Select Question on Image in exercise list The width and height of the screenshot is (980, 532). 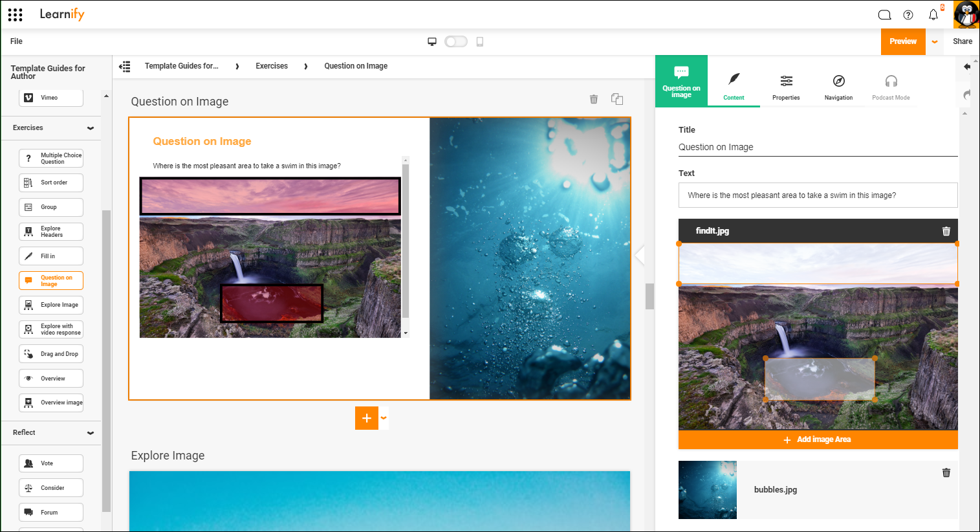[51, 280]
